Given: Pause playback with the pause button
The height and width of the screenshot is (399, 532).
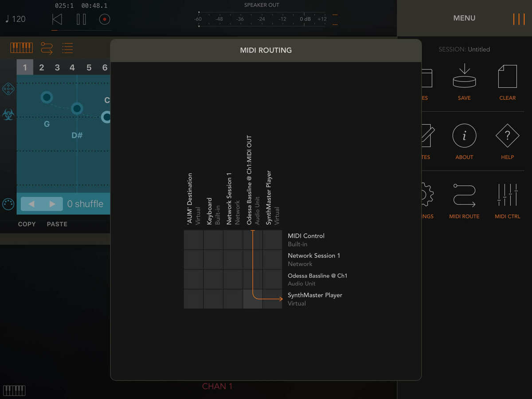Looking at the screenshot, I should click(x=81, y=20).
